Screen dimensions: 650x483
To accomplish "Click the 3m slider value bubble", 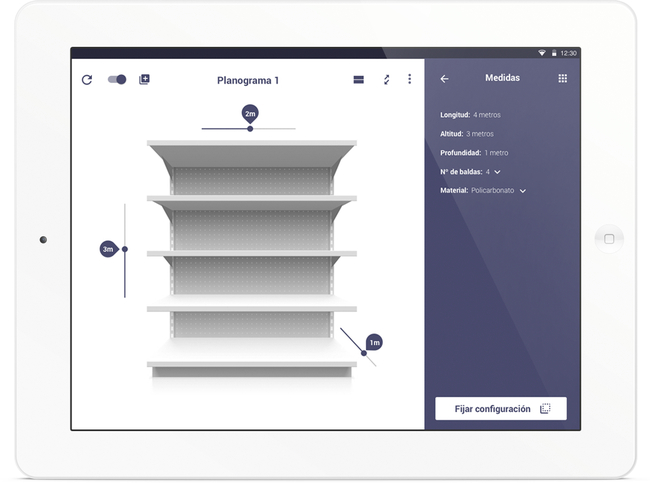I will click(109, 249).
